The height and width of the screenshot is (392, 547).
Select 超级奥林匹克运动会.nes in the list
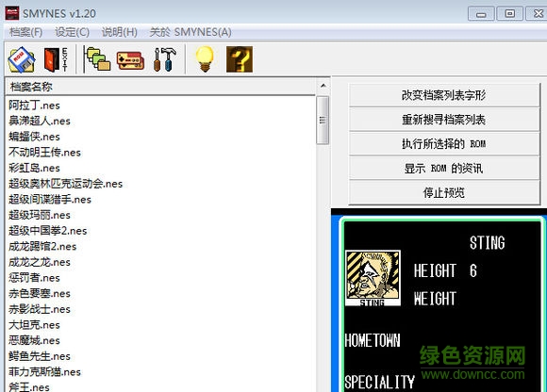click(x=66, y=184)
